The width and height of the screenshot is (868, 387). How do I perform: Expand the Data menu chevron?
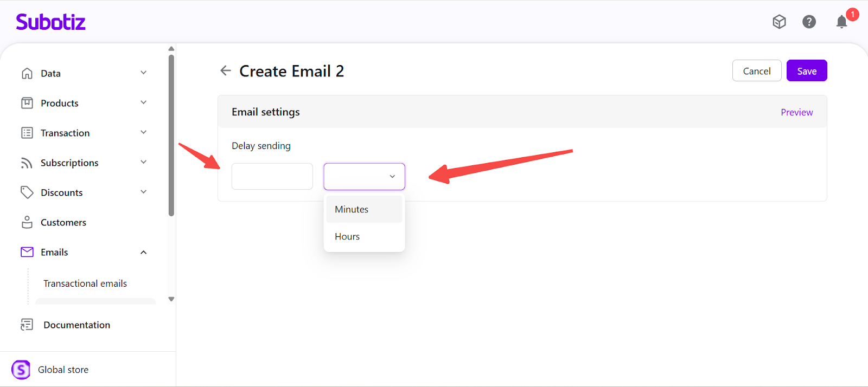144,73
